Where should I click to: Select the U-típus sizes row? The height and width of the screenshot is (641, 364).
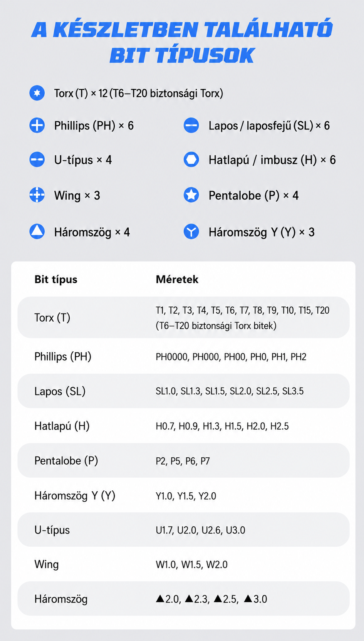click(183, 530)
